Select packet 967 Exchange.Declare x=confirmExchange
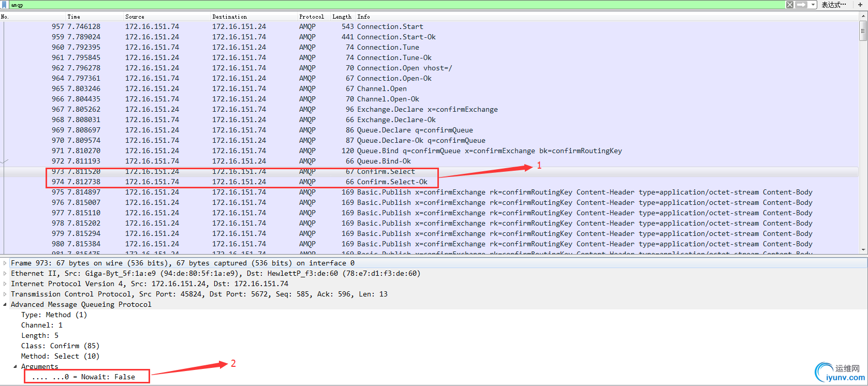 tap(430, 109)
